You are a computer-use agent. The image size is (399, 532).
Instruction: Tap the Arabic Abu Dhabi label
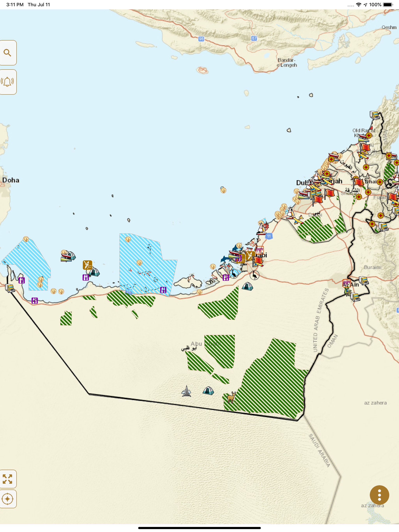189,348
